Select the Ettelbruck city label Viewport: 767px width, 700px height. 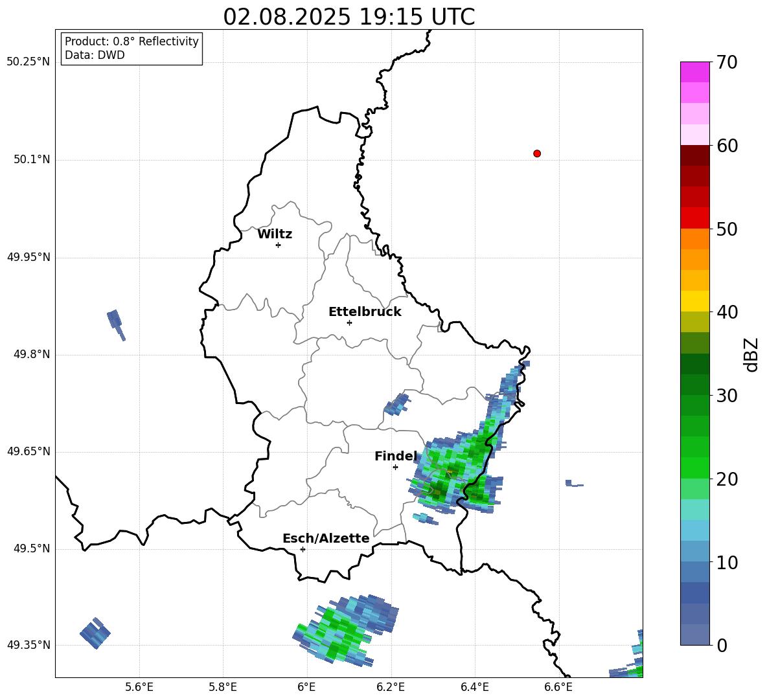point(365,312)
